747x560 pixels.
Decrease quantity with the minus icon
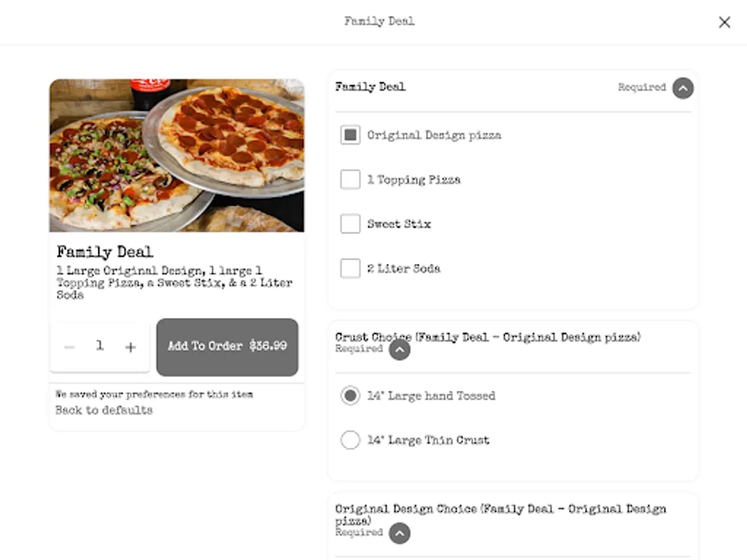(70, 347)
